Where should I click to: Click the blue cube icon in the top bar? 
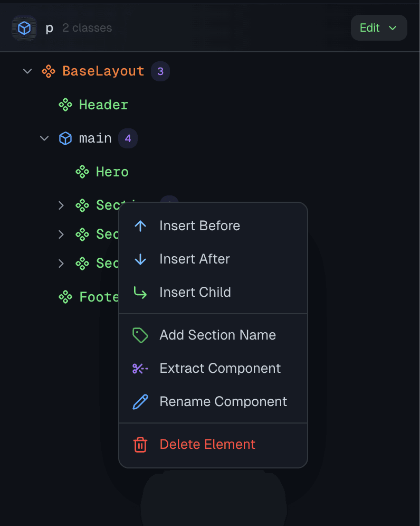(x=24, y=27)
